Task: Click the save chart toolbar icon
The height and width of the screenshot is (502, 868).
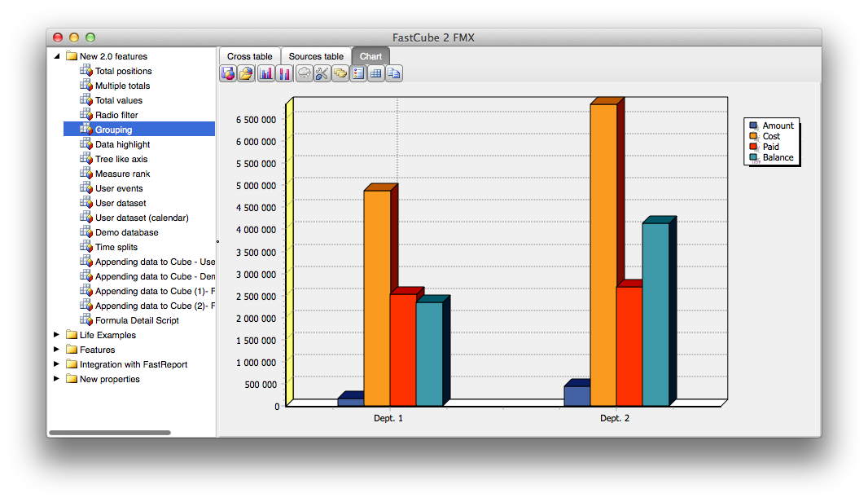Action: tap(228, 73)
